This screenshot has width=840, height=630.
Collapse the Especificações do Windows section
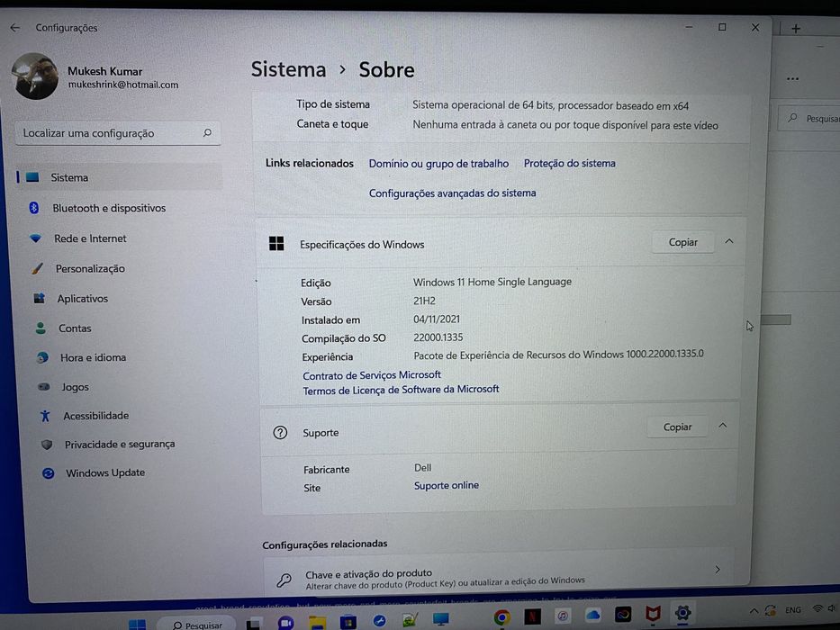[729, 241]
